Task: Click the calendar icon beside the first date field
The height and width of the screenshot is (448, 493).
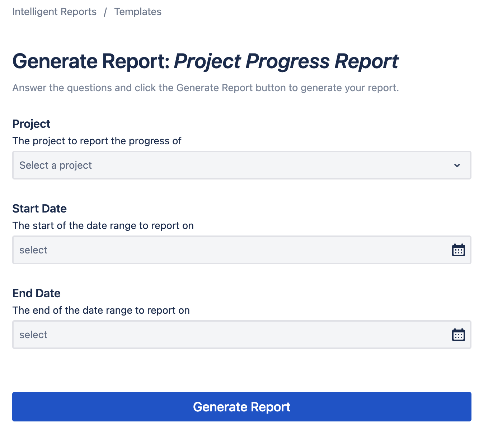Action: point(458,250)
